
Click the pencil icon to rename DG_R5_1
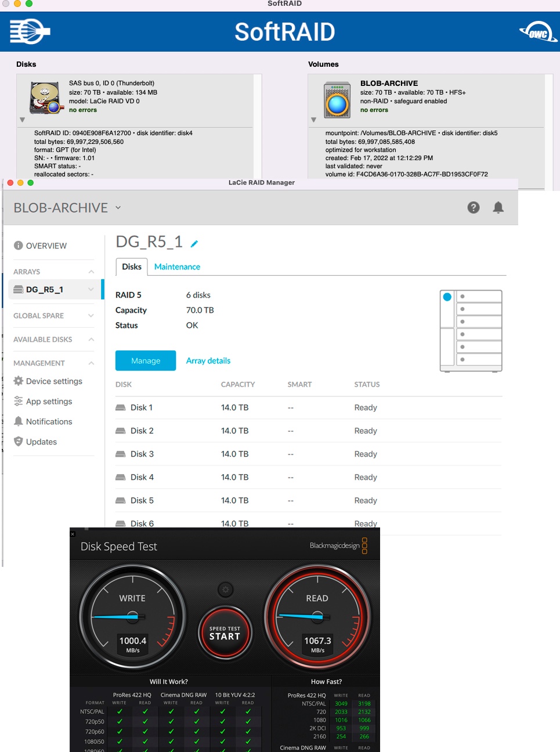click(194, 244)
